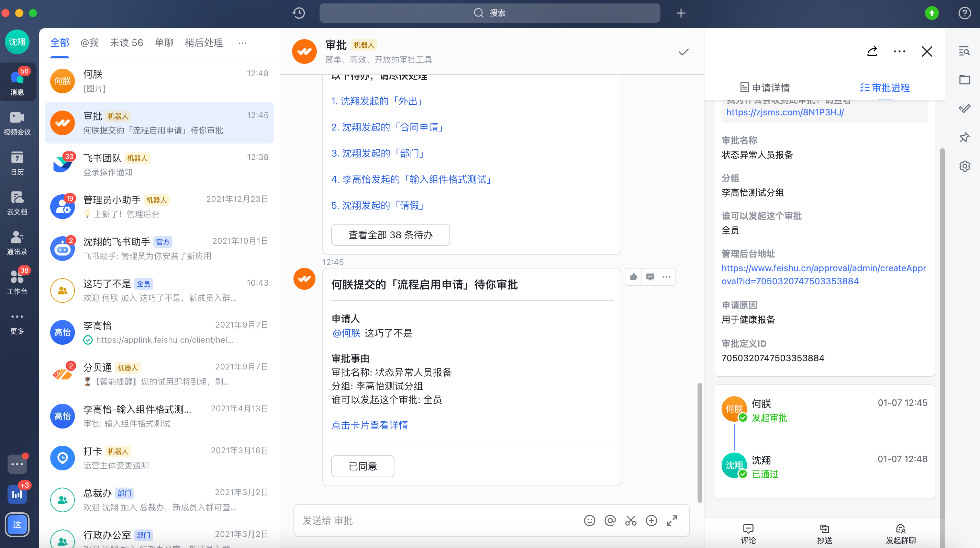
Task: Reply to the approval message via comment icon
Action: coord(650,277)
